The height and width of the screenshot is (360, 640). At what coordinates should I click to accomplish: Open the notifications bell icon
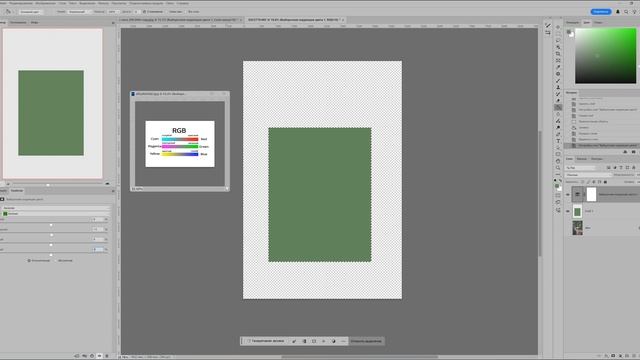click(618, 12)
